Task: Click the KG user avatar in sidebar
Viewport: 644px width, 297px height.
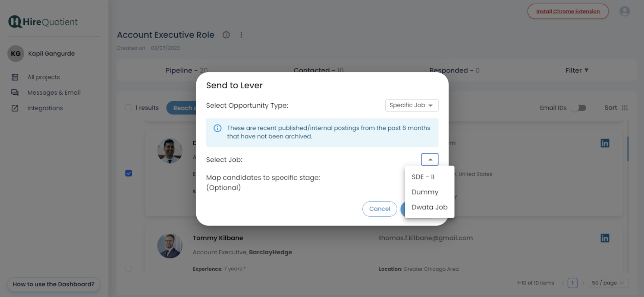Action: tap(15, 53)
